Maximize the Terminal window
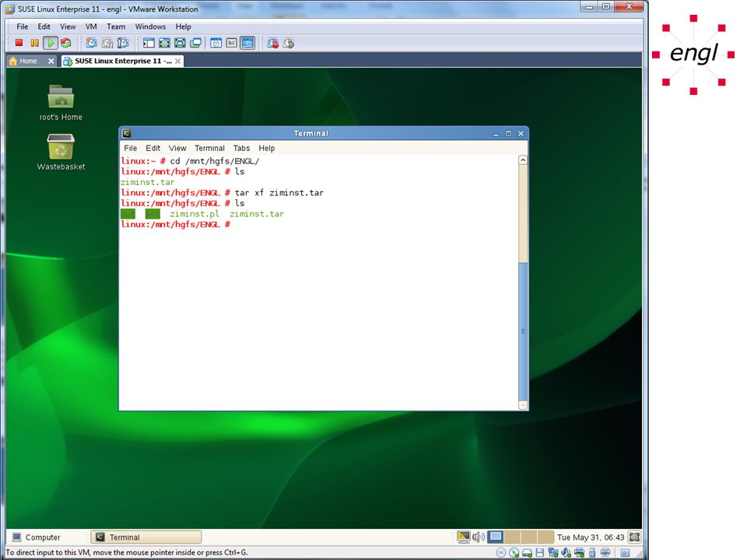The width and height of the screenshot is (747, 560). (508, 134)
